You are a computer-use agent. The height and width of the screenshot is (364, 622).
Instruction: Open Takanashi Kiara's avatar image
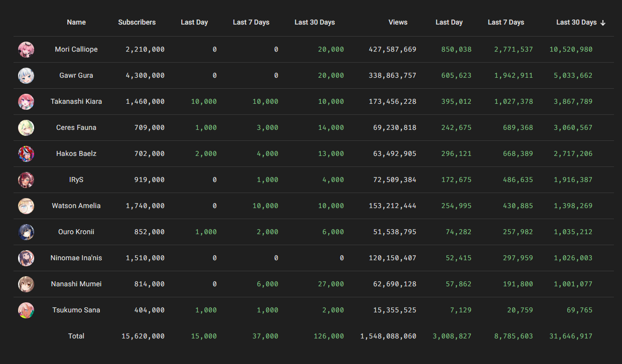26,102
